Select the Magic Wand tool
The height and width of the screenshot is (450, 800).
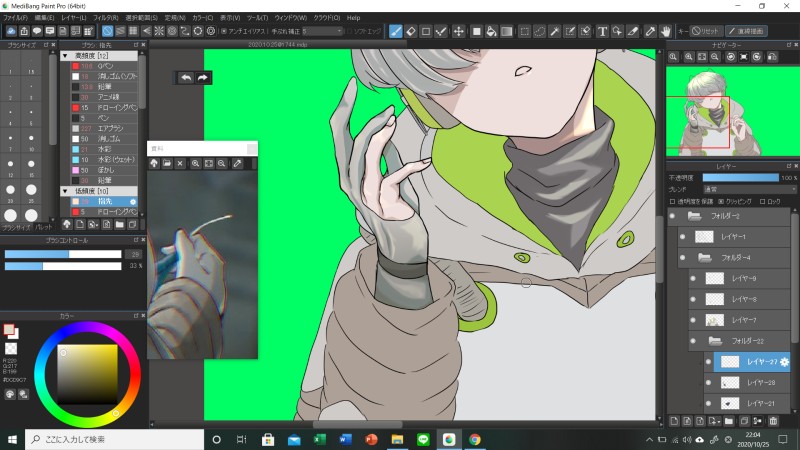(x=555, y=31)
